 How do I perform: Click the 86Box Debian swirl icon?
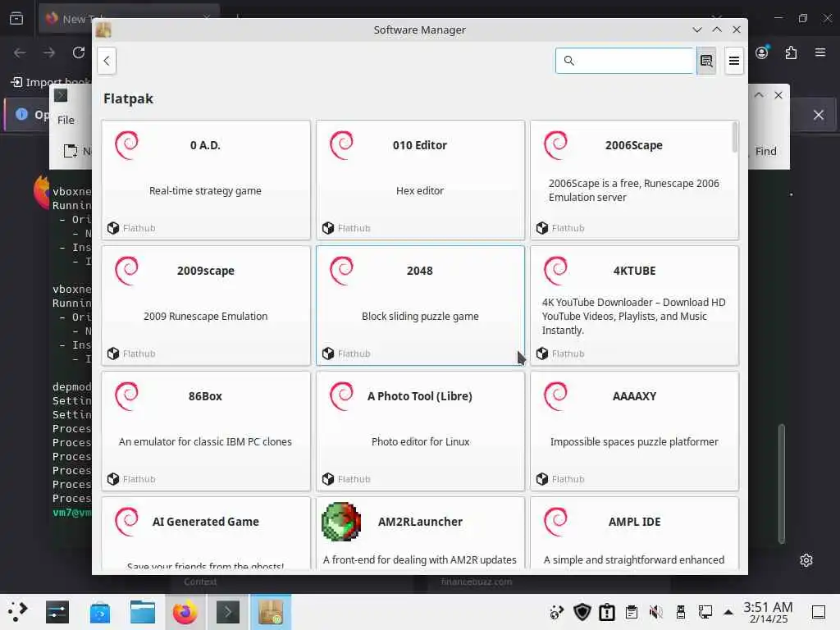pyautogui.click(x=127, y=396)
